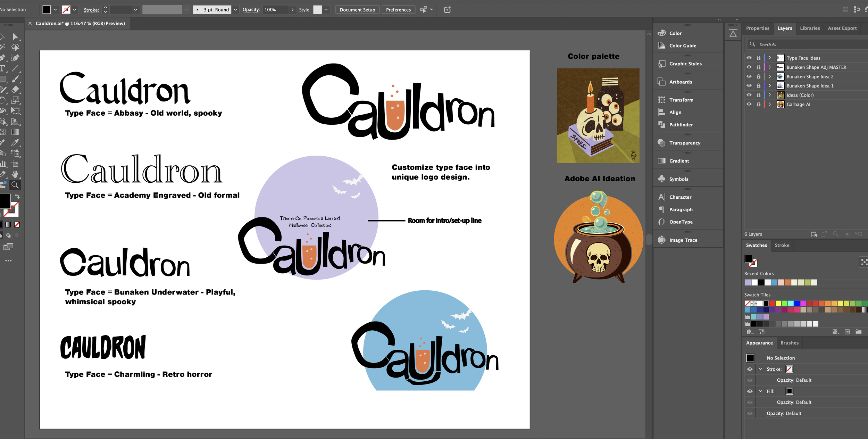This screenshot has width=868, height=439.
Task: Expand the Bunaken Shape Idea 2 layer
Action: pyautogui.click(x=770, y=76)
